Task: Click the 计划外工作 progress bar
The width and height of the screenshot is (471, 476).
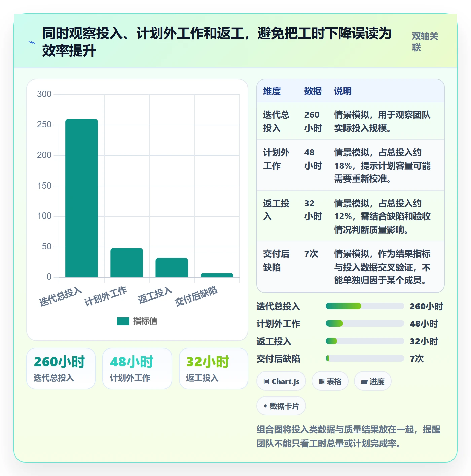Action: (x=365, y=323)
